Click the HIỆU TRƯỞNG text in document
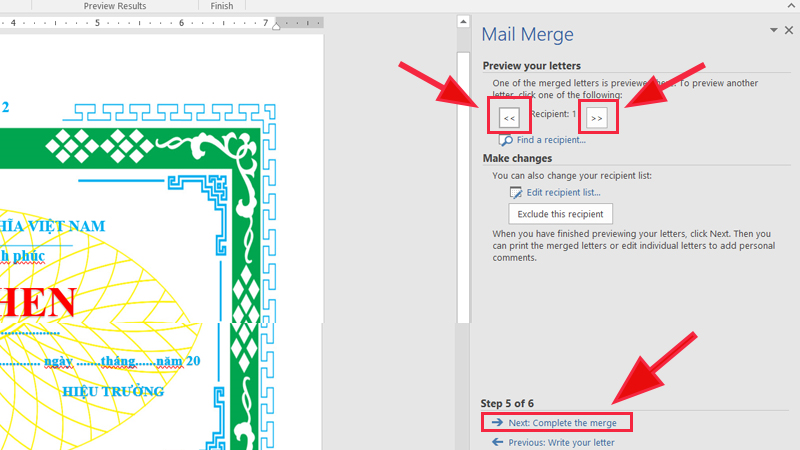This screenshot has height=450, width=800. coord(113,391)
